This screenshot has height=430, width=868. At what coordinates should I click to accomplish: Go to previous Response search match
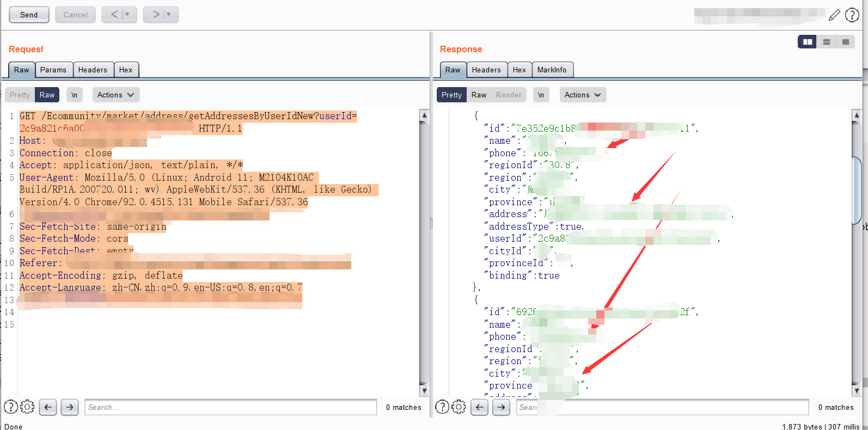pyautogui.click(x=479, y=407)
